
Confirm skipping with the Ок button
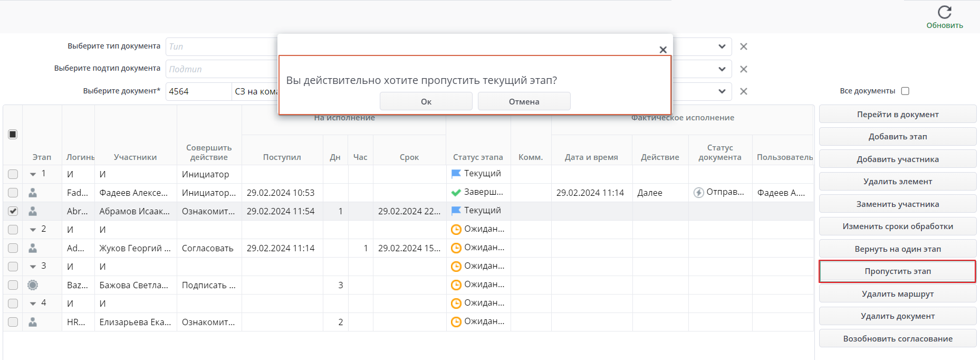point(426,101)
